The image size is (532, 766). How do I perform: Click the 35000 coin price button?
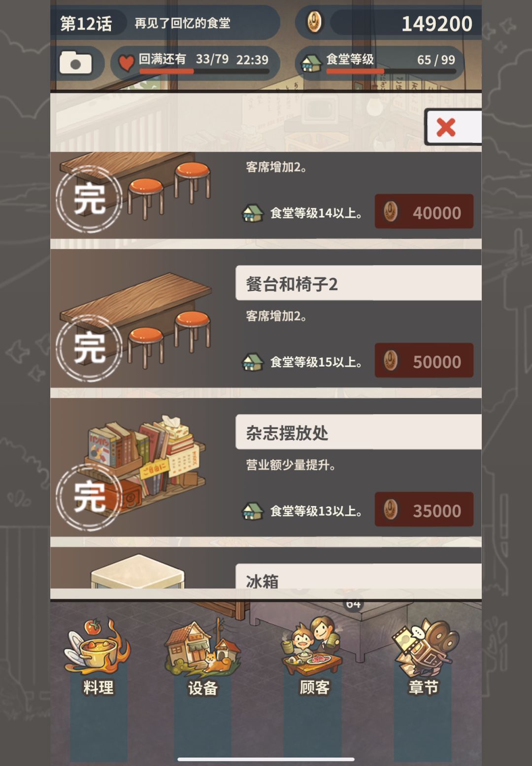424,509
